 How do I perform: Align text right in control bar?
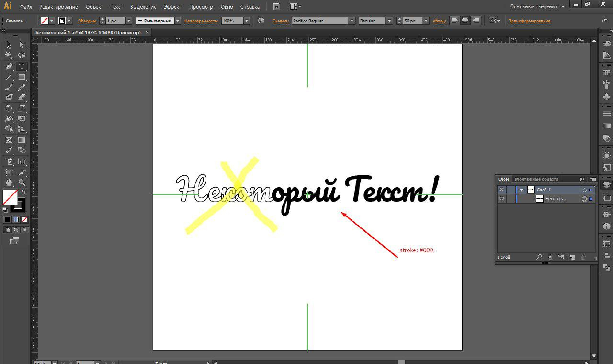(476, 21)
